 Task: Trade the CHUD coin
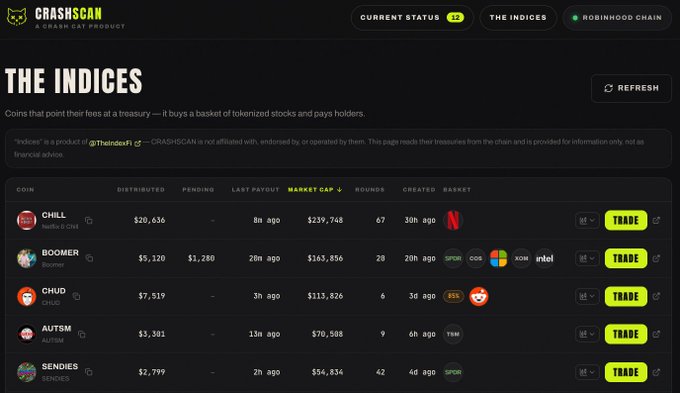pos(626,296)
